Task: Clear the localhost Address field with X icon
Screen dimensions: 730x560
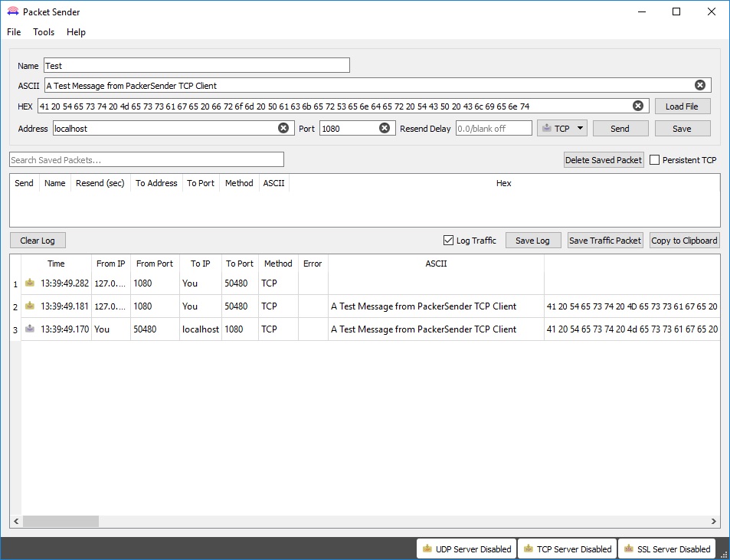Action: click(283, 128)
